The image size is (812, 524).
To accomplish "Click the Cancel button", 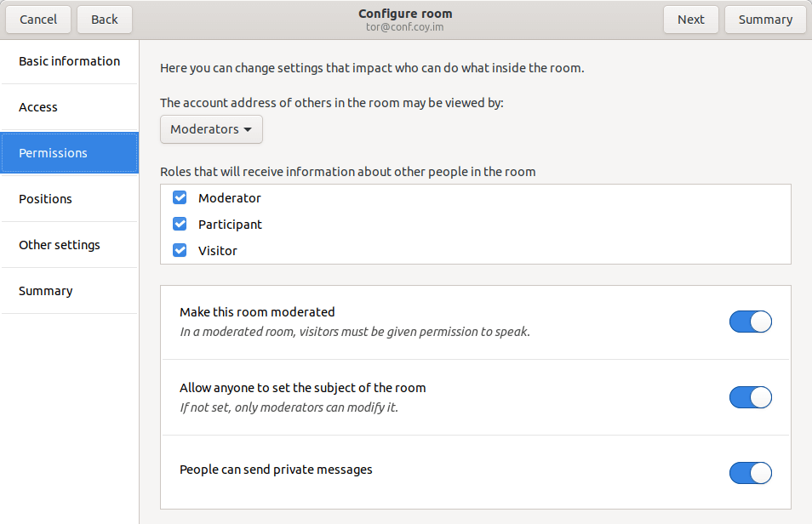I will (x=38, y=20).
